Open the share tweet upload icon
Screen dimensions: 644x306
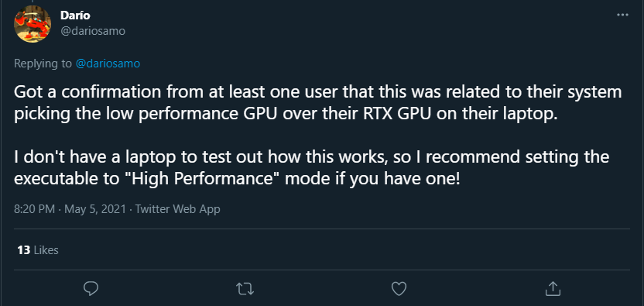pos(553,288)
